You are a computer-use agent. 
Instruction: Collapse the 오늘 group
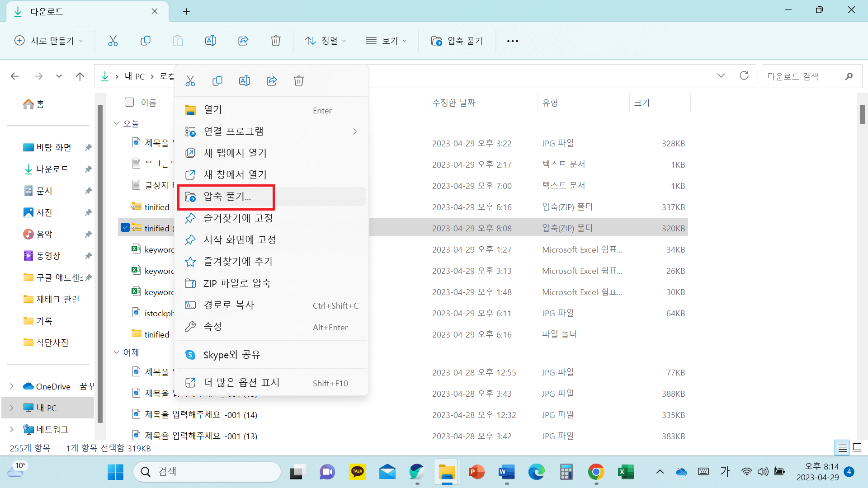116,123
